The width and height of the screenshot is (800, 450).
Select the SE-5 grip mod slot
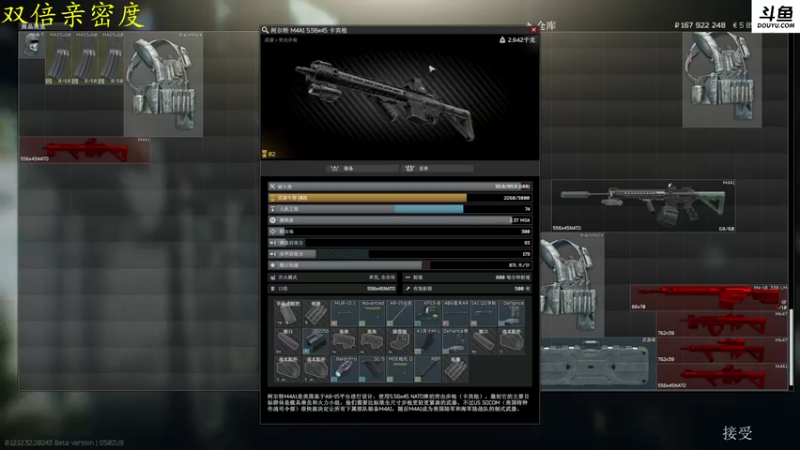coord(371,369)
